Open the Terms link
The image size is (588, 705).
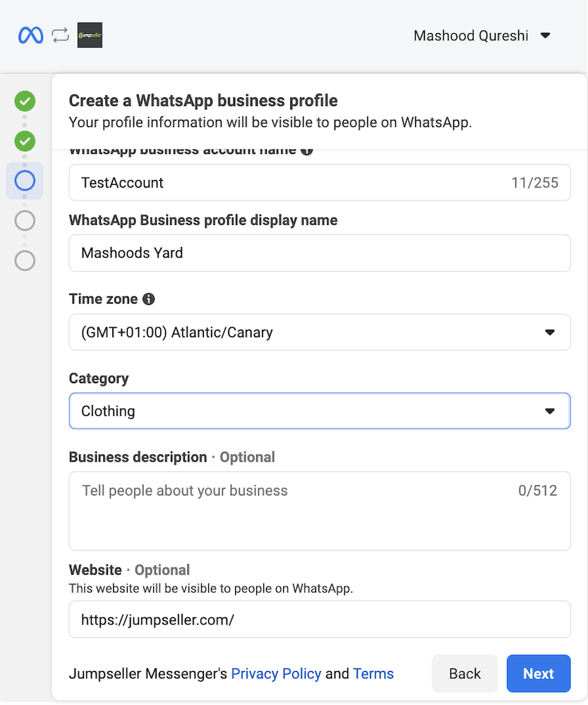373,674
